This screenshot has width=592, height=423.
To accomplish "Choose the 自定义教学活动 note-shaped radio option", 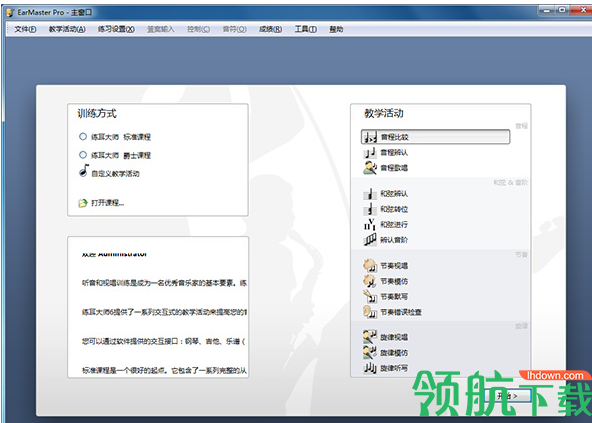I will (83, 171).
